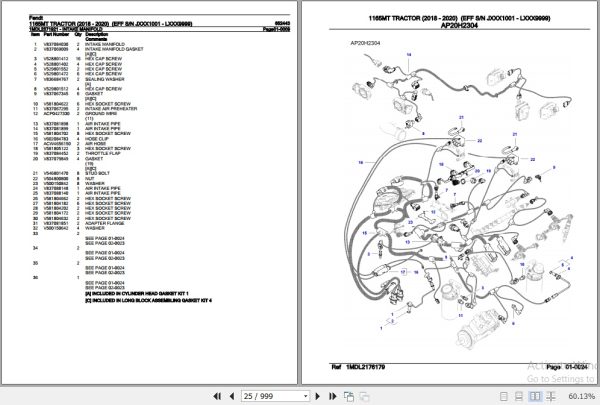The width and height of the screenshot is (600, 405).
Task: Click the AP20H2304 label above the diagram
Action: (x=365, y=43)
